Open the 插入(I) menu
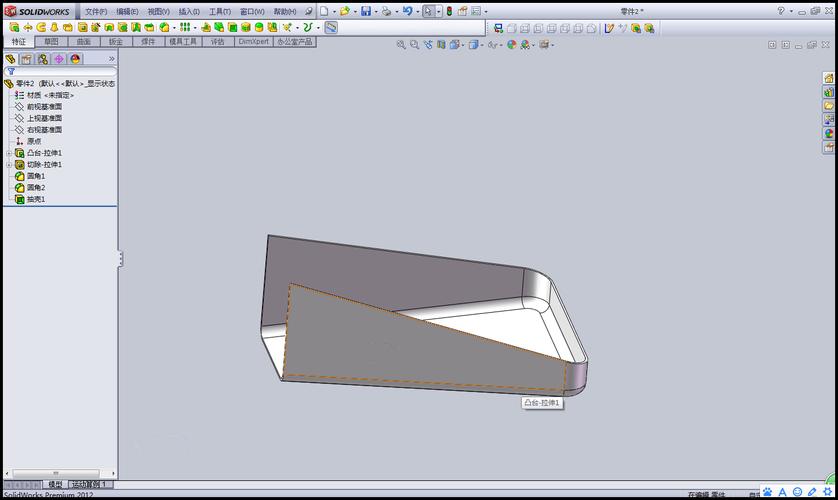838x500 pixels. (x=189, y=11)
